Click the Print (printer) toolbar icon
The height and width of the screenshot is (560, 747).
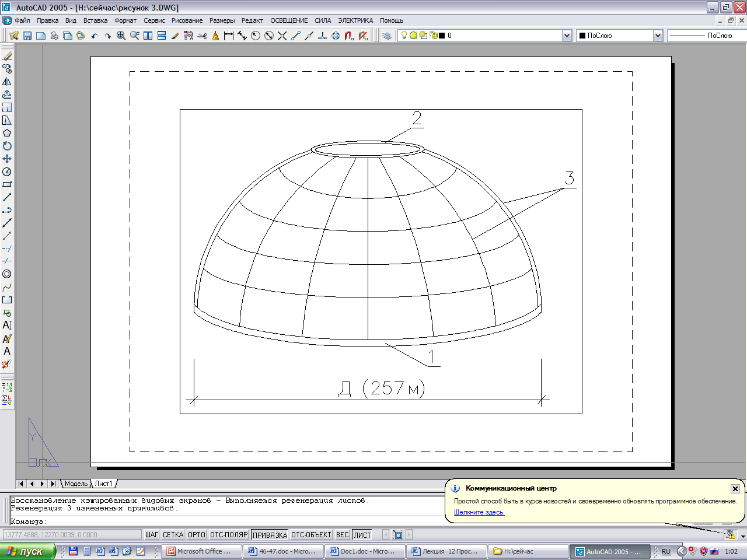54,36
